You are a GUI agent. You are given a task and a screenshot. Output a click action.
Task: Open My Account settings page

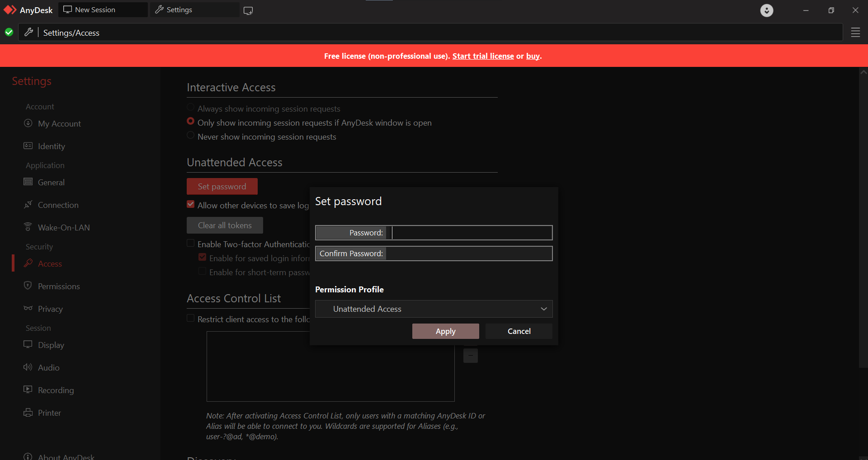(x=59, y=124)
